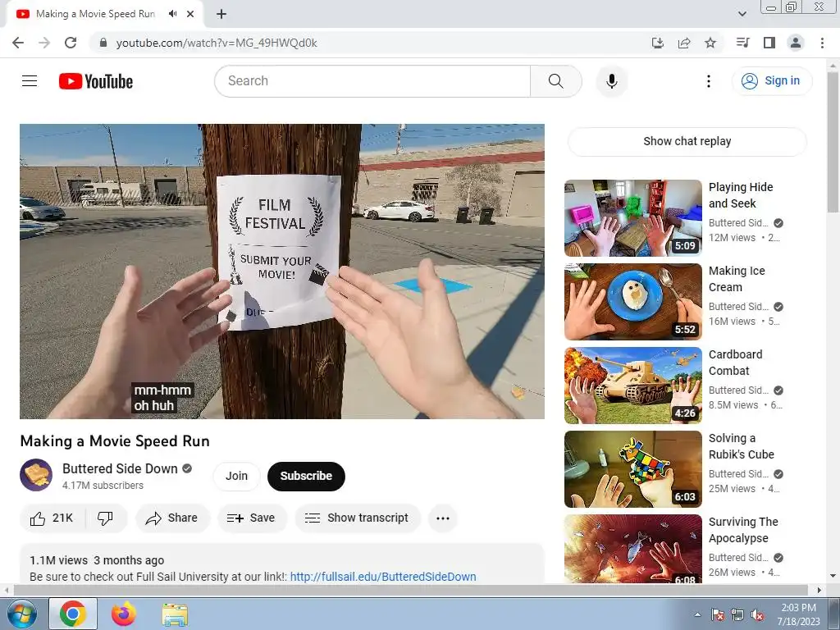Click the Surviving The Apocalypse title

[743, 530]
